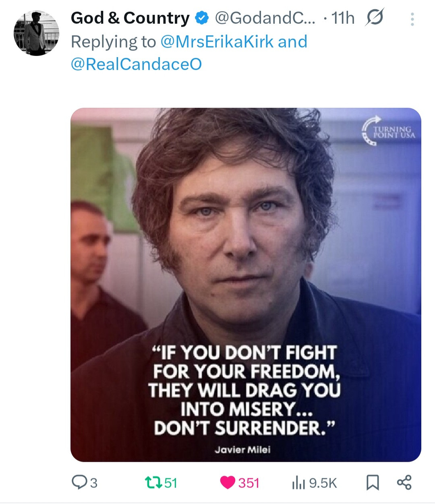
Task: Click the reply count 3
Action: coord(93,483)
